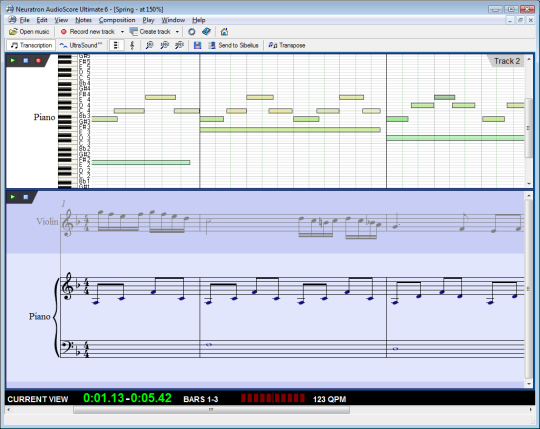Expand the Create track dropdown arrow
The image size is (540, 429).
[x=177, y=32]
